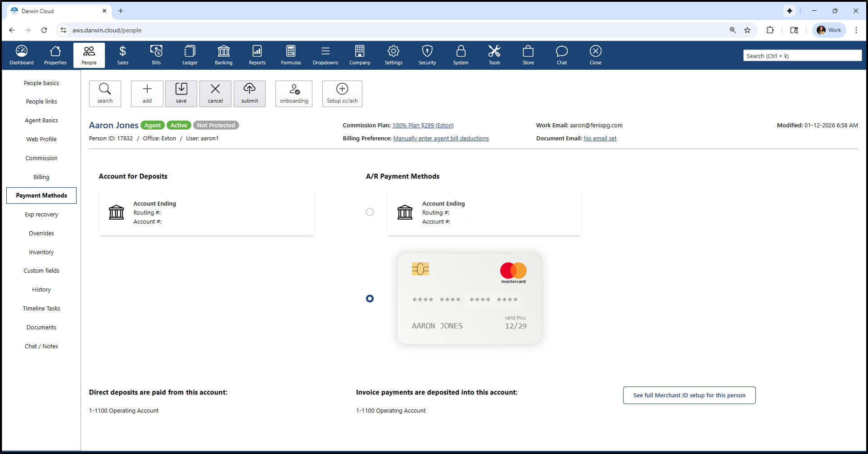868x454 pixels.
Task: Select the bank account payment radio button
Action: point(370,212)
